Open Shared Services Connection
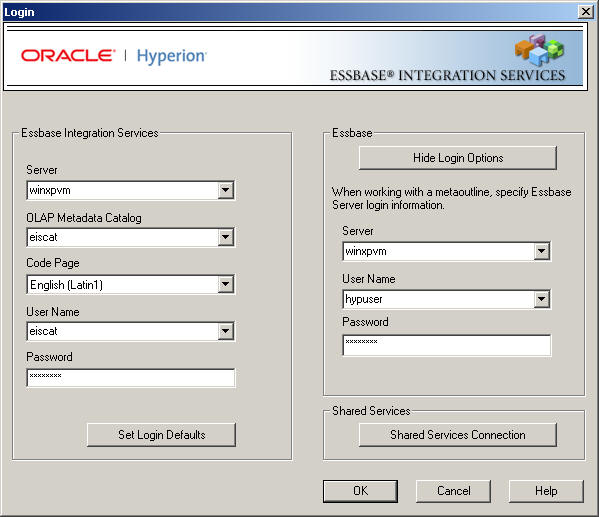This screenshot has width=599, height=517. tap(458, 434)
